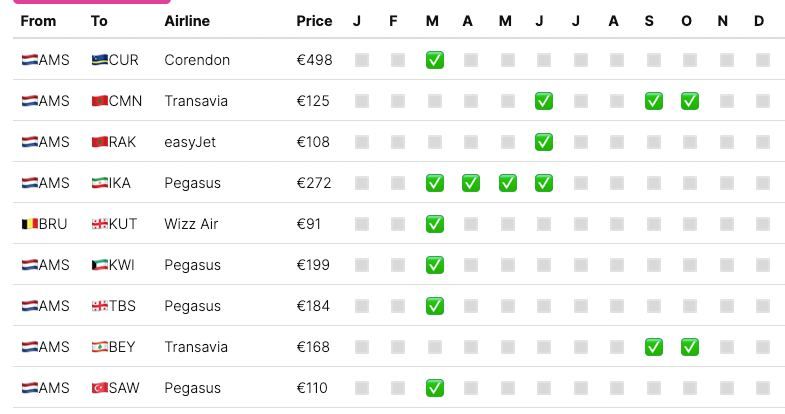Viewport: 785px width, 414px height.
Task: Enable February for the Wizz Air flight
Action: [398, 224]
